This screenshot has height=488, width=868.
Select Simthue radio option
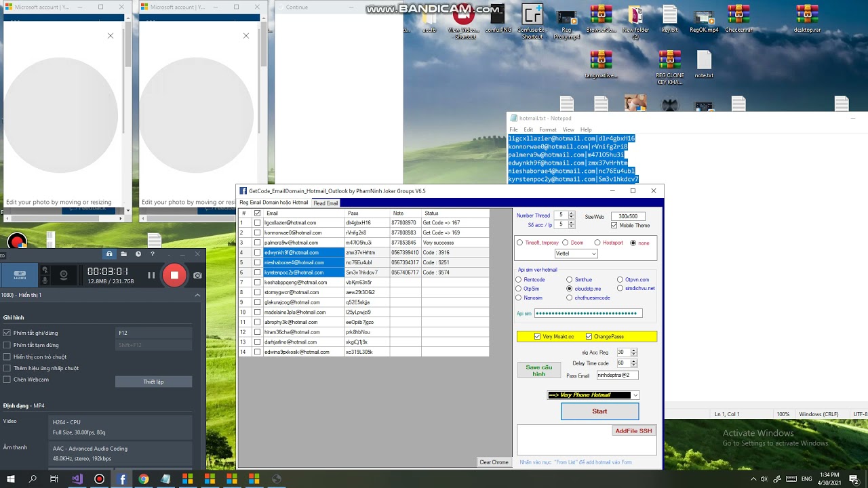pyautogui.click(x=570, y=279)
